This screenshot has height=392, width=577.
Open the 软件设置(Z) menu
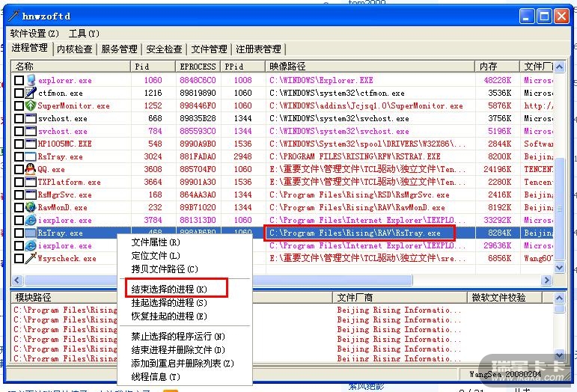coord(34,34)
